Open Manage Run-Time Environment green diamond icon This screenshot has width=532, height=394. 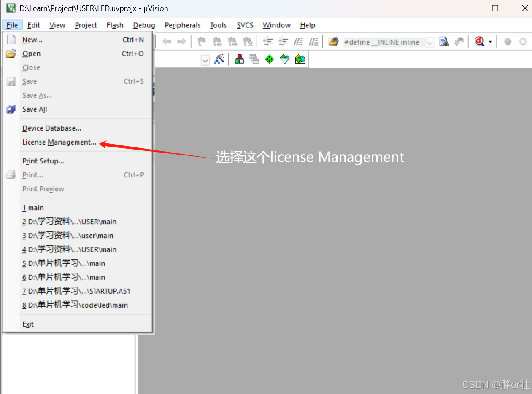coord(270,59)
